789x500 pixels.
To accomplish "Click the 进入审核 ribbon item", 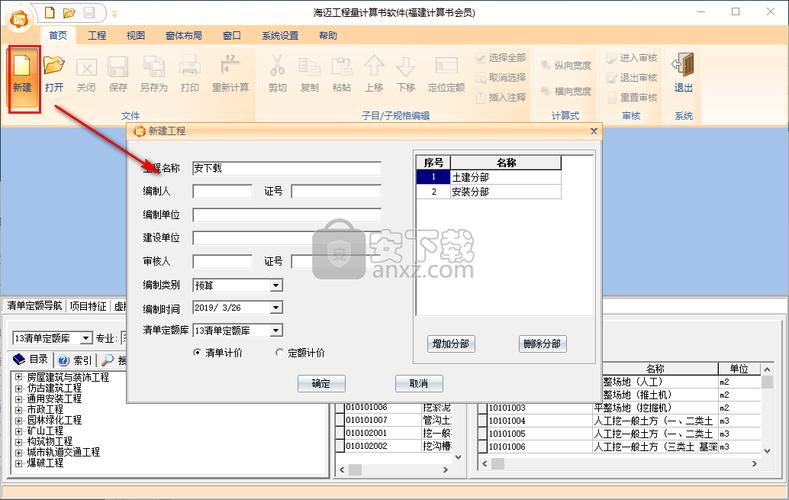I will [x=632, y=58].
